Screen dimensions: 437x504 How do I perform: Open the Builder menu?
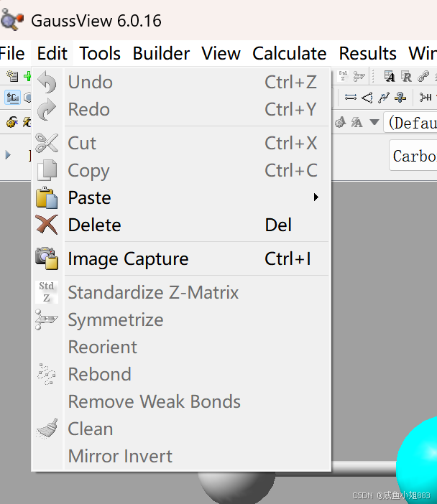tap(161, 53)
